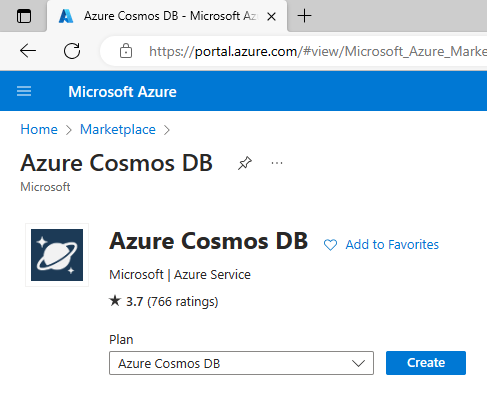
Task: Click the Create button
Action: pyautogui.click(x=426, y=363)
